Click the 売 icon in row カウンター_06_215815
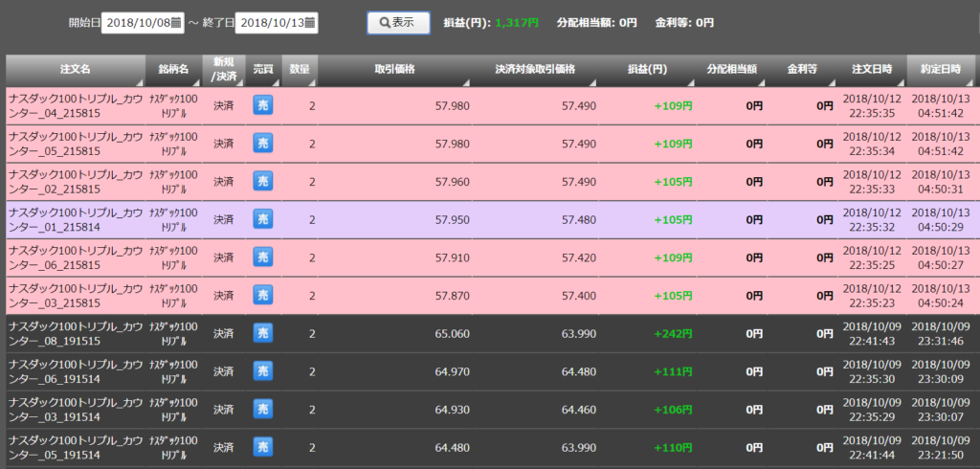980x469 pixels. (263, 257)
